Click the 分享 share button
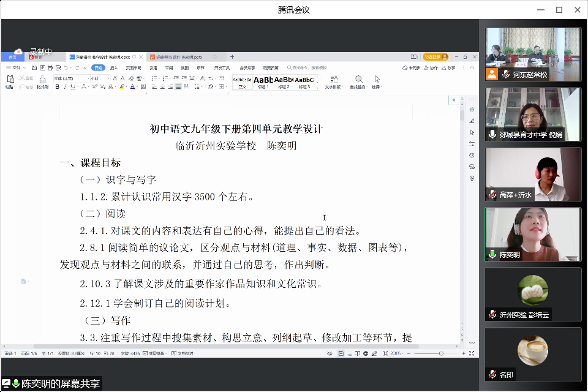Image resolution: width=588 pixels, height=392 pixels. coord(448,68)
